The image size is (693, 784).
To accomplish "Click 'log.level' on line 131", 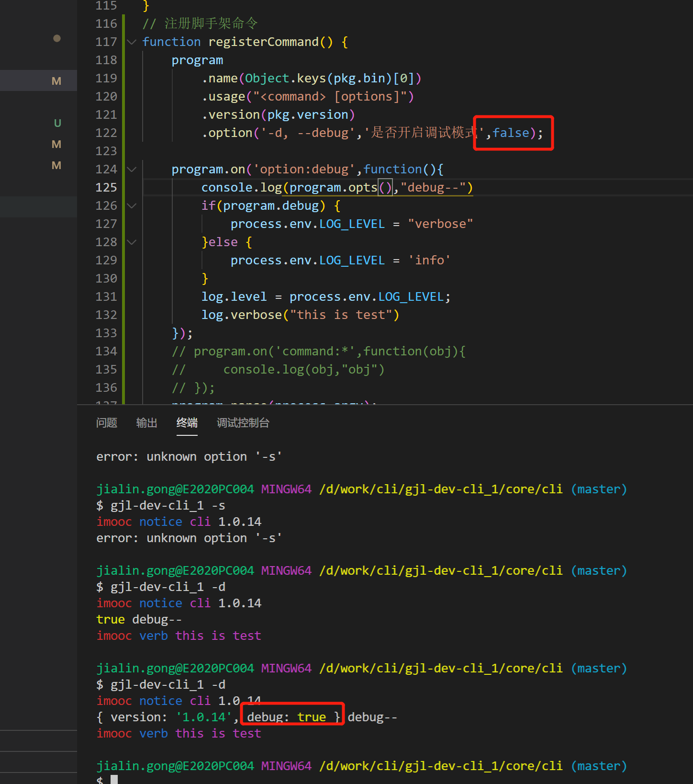I will [234, 297].
